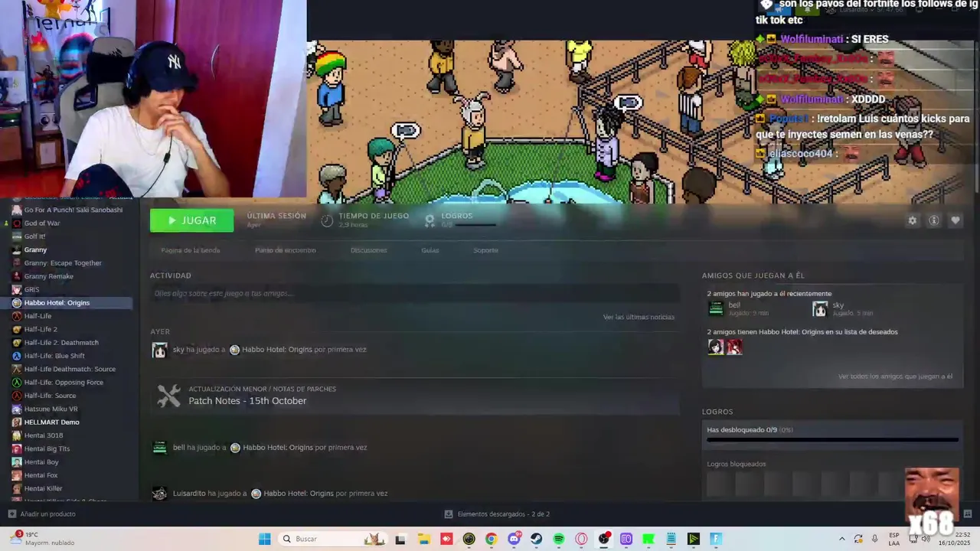Click the Half-Life: Blue Shift icon
The height and width of the screenshot is (551, 980).
[x=17, y=356]
